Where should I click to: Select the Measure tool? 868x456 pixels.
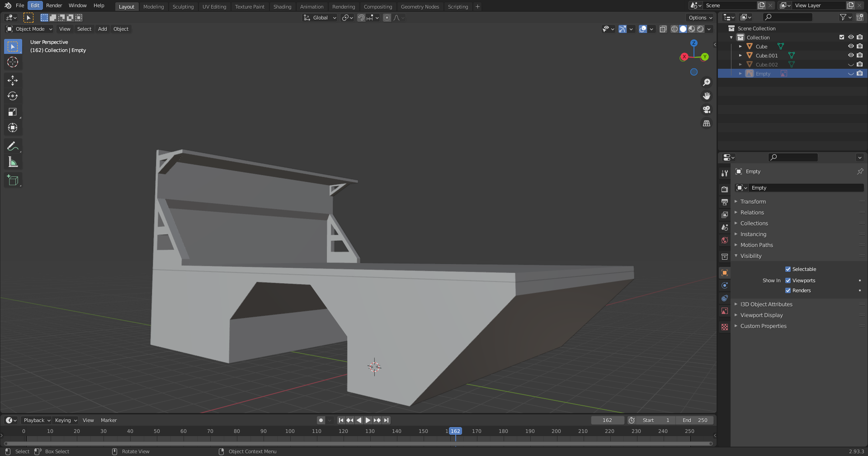(13, 162)
